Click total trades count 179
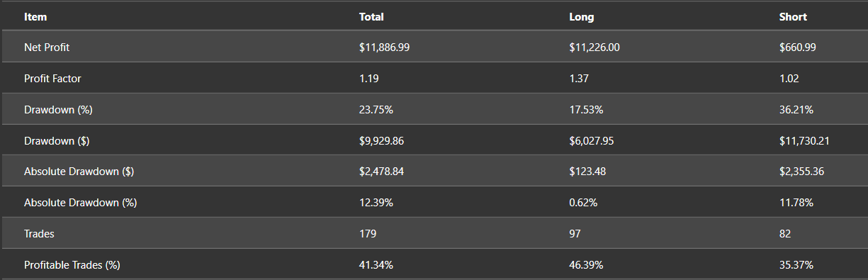Screen dimensions: 868x280 click(x=368, y=234)
